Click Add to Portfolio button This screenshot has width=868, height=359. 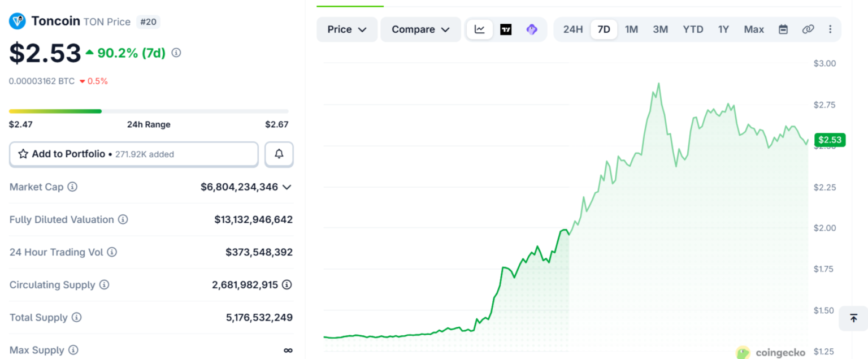pos(134,154)
